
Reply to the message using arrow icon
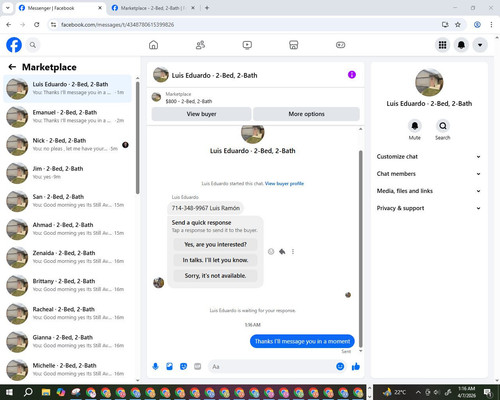[x=282, y=252]
